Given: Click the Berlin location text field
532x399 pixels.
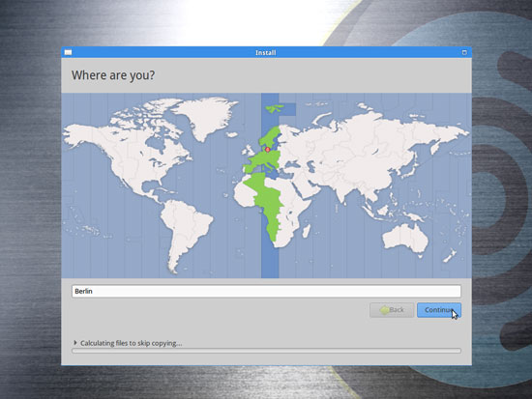Looking at the screenshot, I should click(266, 291).
